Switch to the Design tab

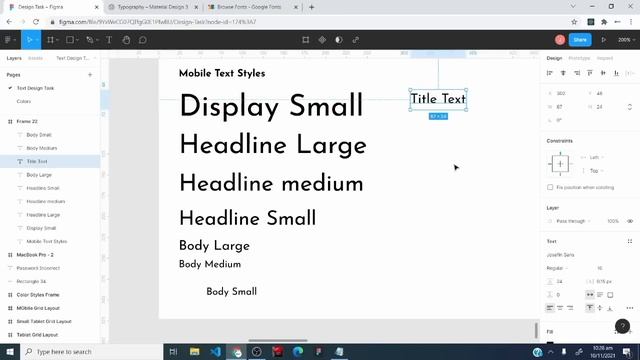(x=554, y=58)
